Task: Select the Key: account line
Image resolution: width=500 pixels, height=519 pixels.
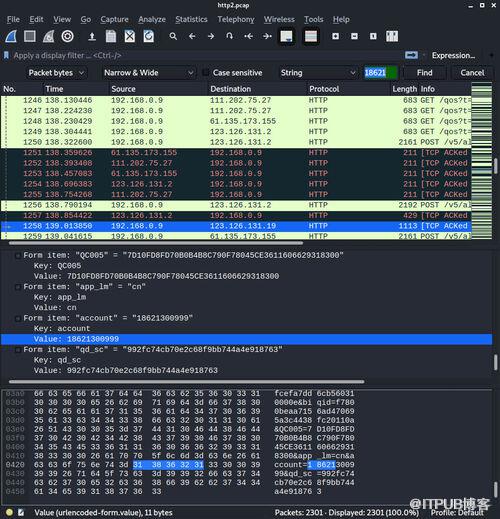Action: pyautogui.click(x=62, y=329)
